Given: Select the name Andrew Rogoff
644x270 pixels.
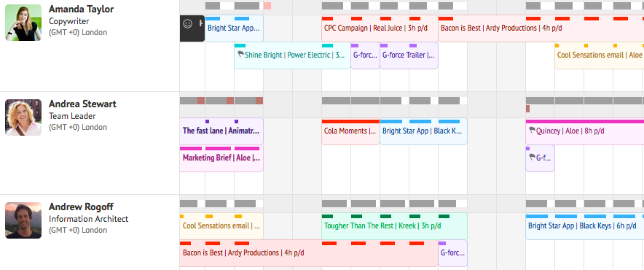Looking at the screenshot, I should (x=81, y=207).
